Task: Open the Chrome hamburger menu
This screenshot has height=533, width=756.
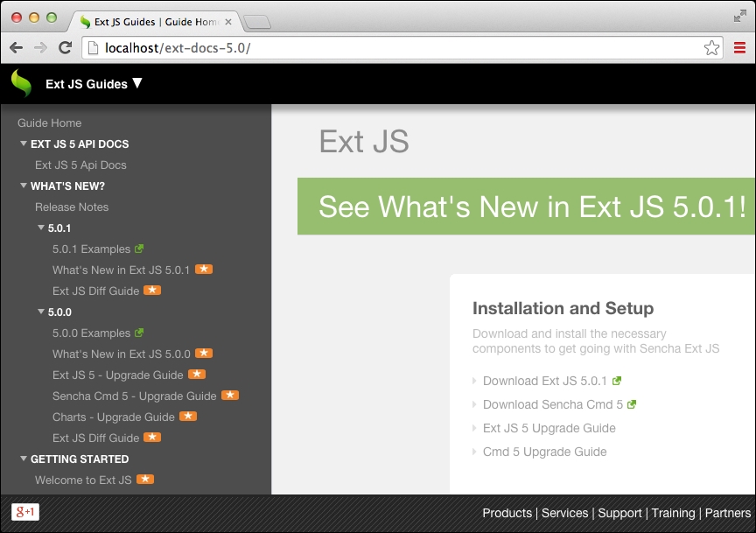Action: coord(739,48)
